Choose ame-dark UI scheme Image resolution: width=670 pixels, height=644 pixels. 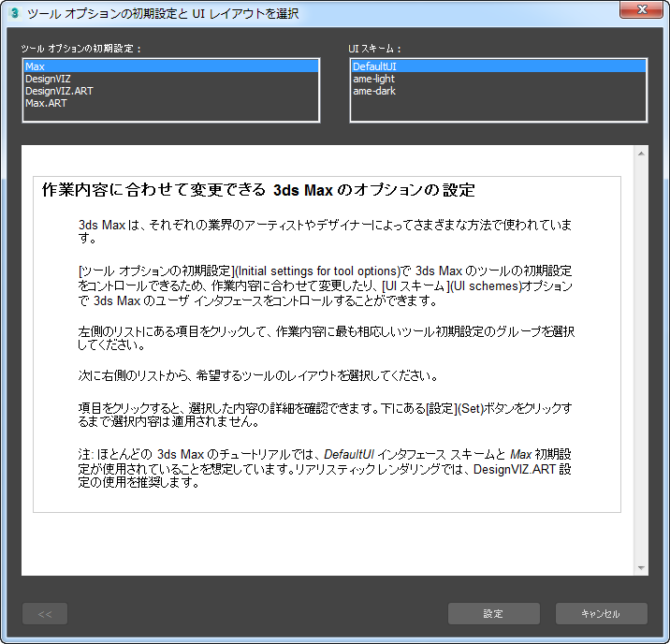pos(498,91)
